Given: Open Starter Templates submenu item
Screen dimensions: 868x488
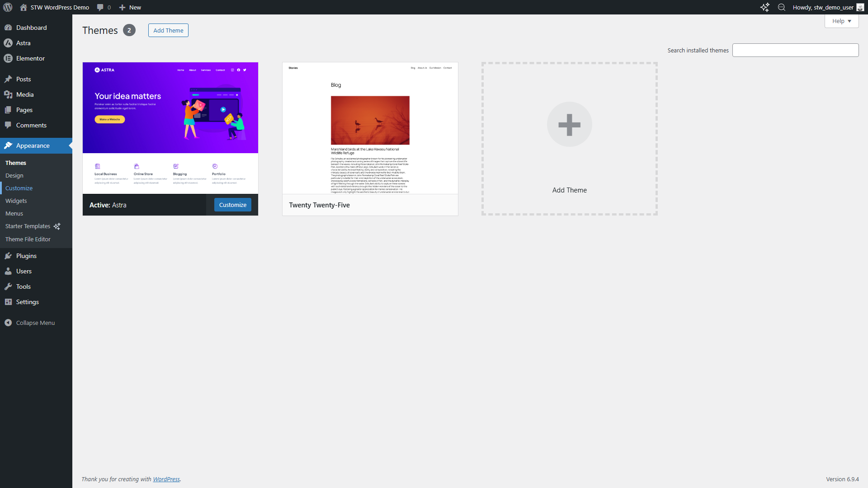Looking at the screenshot, I should click(28, 226).
